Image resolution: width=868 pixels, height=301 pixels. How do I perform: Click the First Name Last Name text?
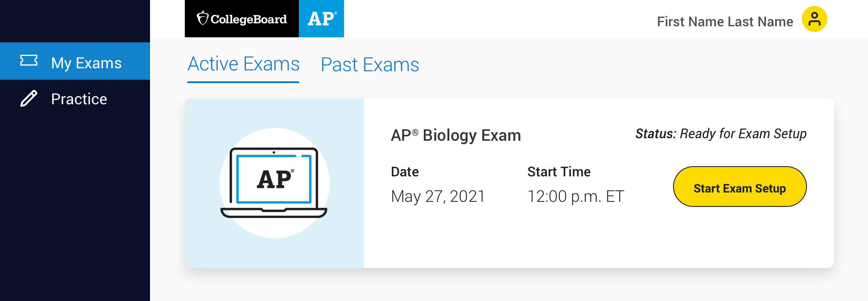[725, 22]
